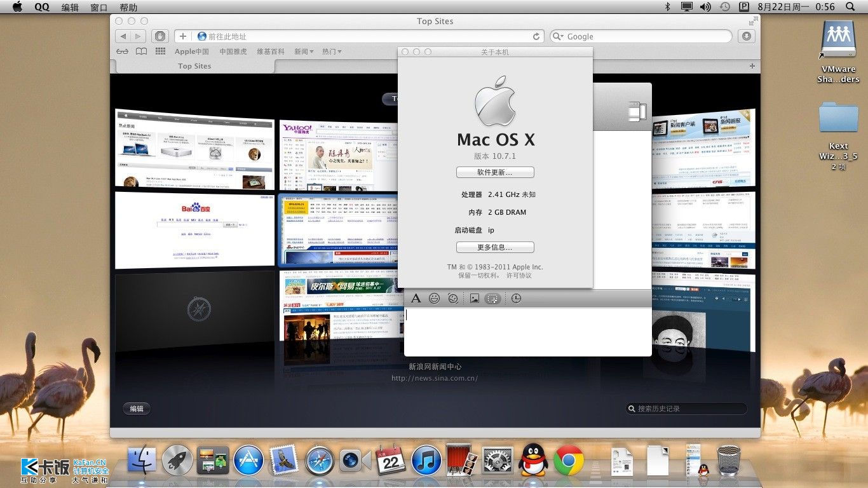Launch FaceTime from the Dock
Screen dimensions: 868x488
tap(355, 460)
